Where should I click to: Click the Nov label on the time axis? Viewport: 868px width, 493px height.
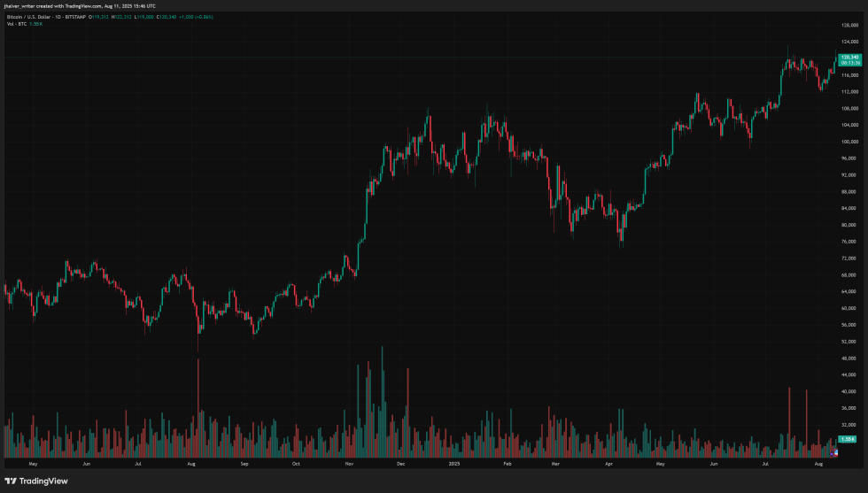349,463
